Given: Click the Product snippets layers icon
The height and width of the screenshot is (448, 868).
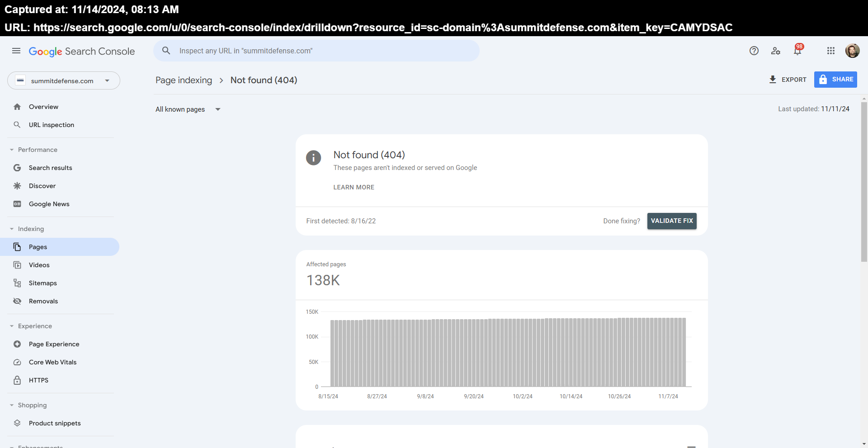Looking at the screenshot, I should coord(17,423).
